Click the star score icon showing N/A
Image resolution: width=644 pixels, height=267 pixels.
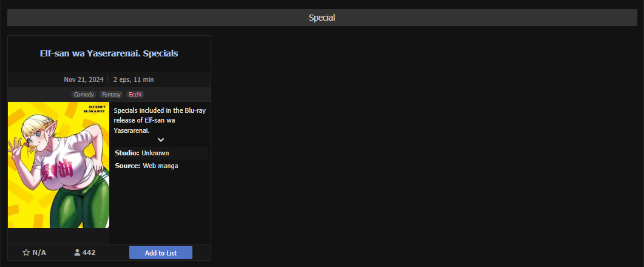click(x=26, y=252)
